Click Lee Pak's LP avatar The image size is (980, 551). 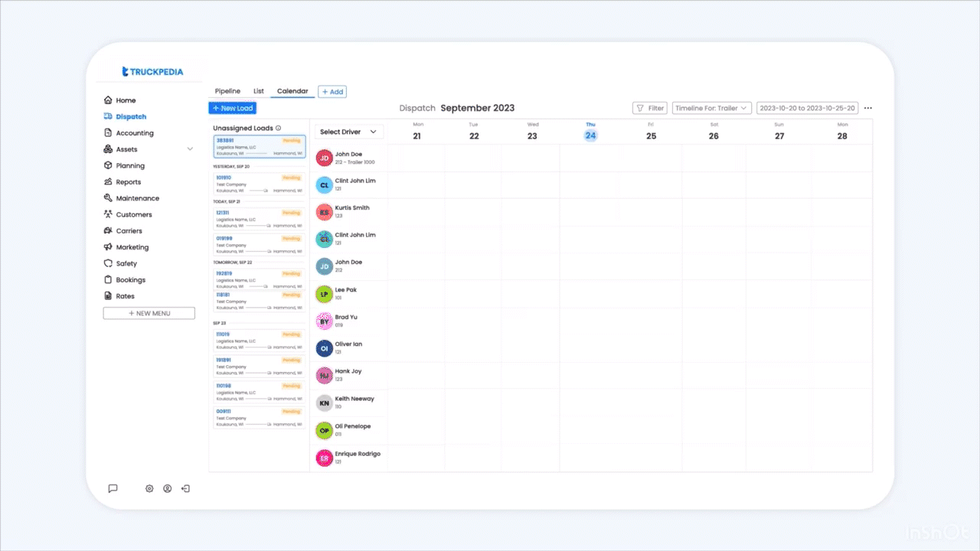324,294
